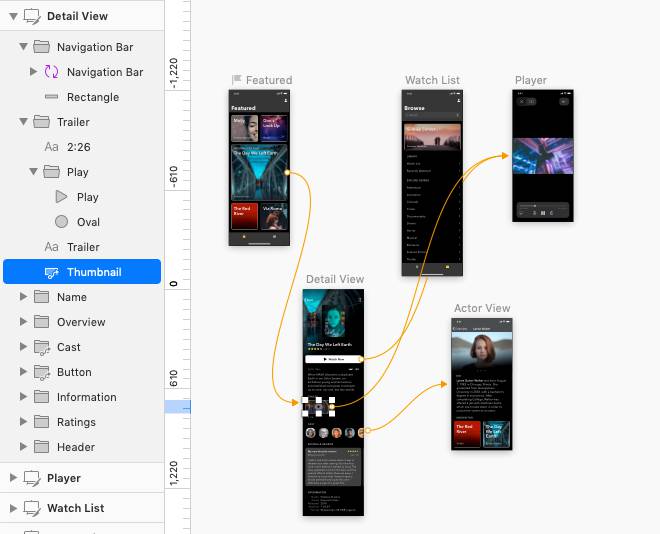The width and height of the screenshot is (660, 534).
Task: Expand the Player artboard in layer list
Action: (x=13, y=478)
